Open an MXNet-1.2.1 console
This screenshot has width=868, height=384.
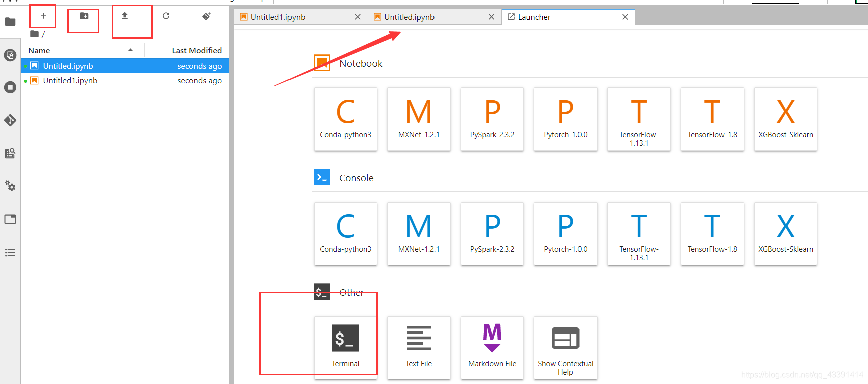point(419,234)
